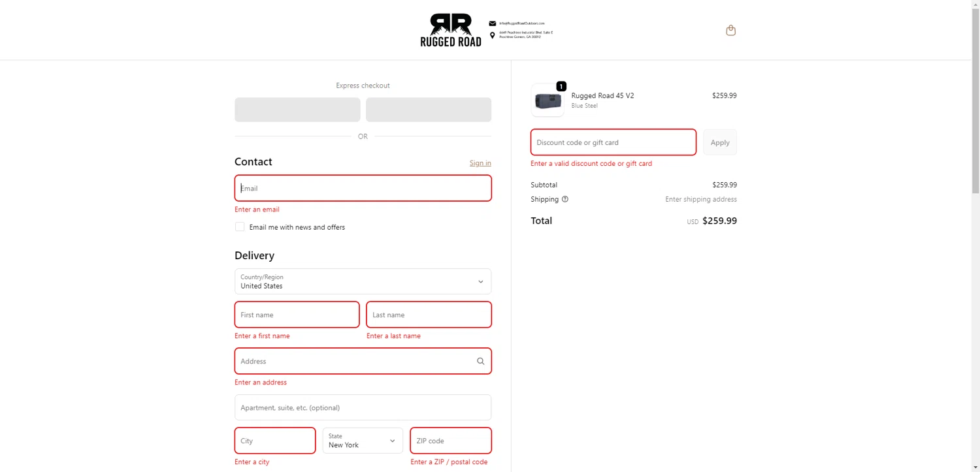Click the Enter an address error
980x472 pixels.
point(261,383)
